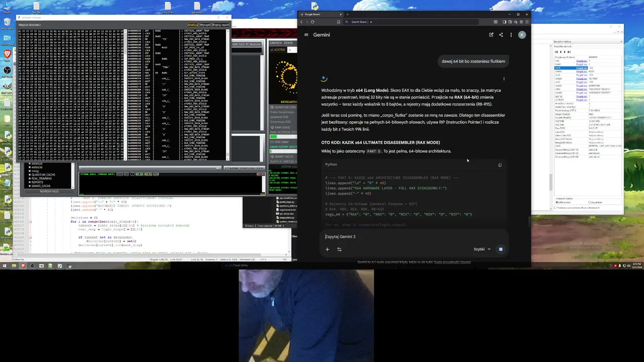Copy the Python code block
This screenshot has width=644, height=362.
(x=500, y=165)
